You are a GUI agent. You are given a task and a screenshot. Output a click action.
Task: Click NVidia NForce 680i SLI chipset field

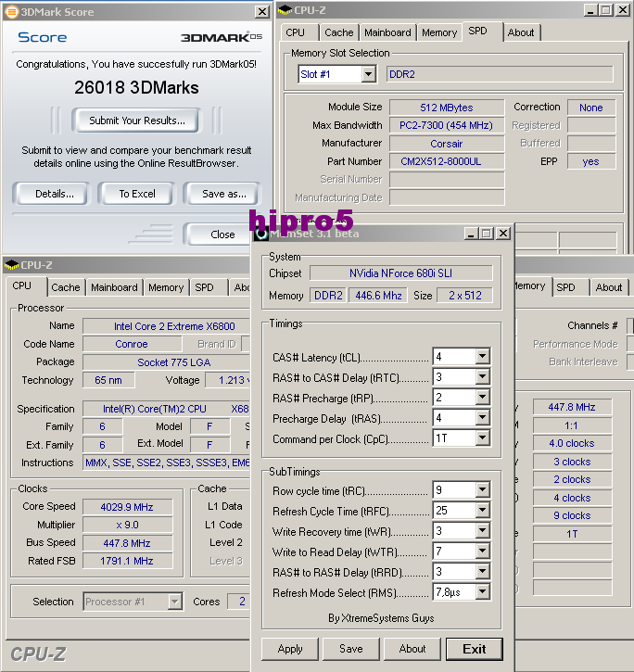400,273
